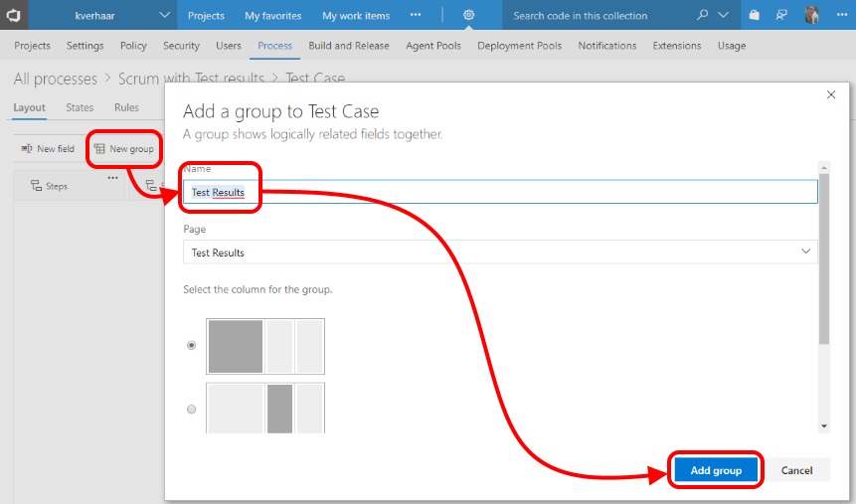Select the Layout tab
Image resolution: width=856 pixels, height=504 pixels.
click(30, 107)
